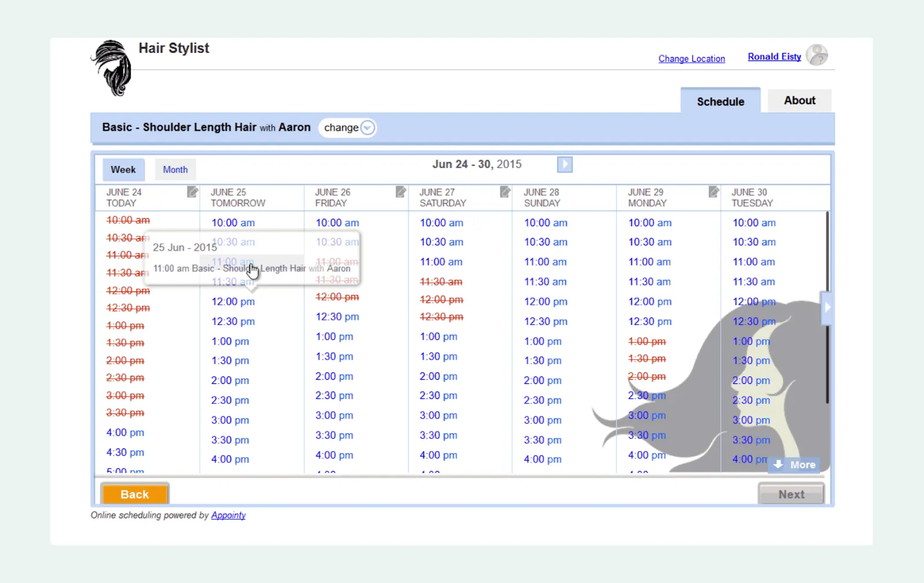The width and height of the screenshot is (924, 583).
Task: Click the right chevron beside the calendar
Action: click(828, 308)
